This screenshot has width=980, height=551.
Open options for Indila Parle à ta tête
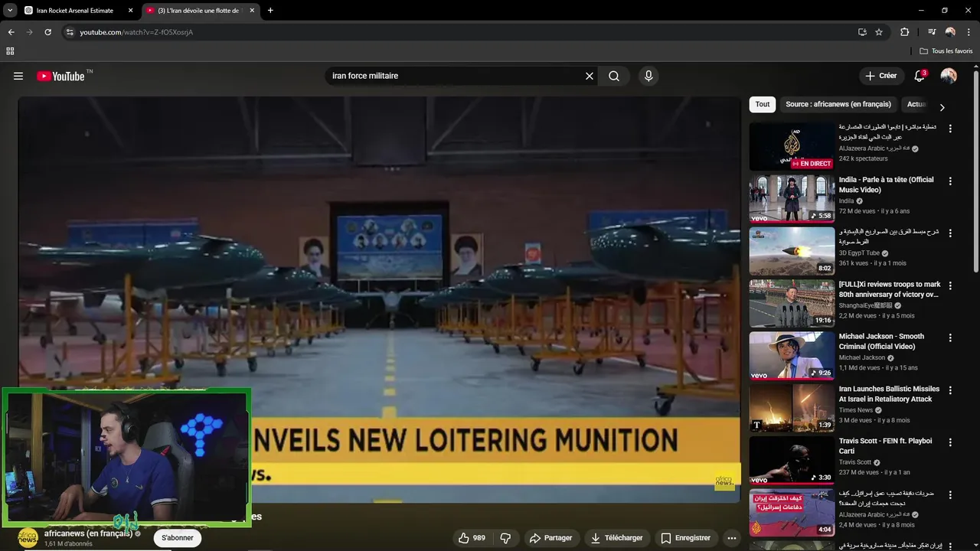tap(950, 181)
